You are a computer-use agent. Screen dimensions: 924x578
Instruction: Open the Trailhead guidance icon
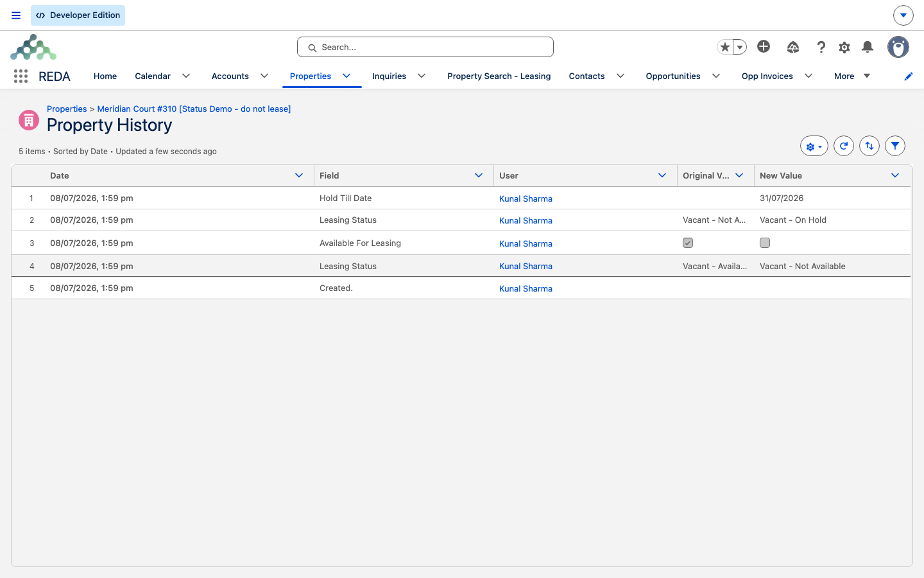(793, 47)
